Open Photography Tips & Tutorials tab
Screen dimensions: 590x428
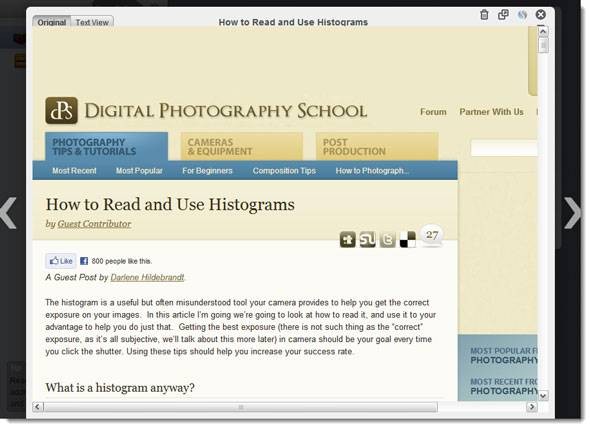tap(106, 147)
